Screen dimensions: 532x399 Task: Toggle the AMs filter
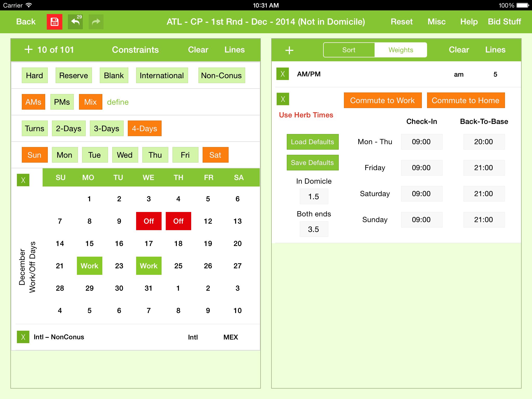click(34, 102)
